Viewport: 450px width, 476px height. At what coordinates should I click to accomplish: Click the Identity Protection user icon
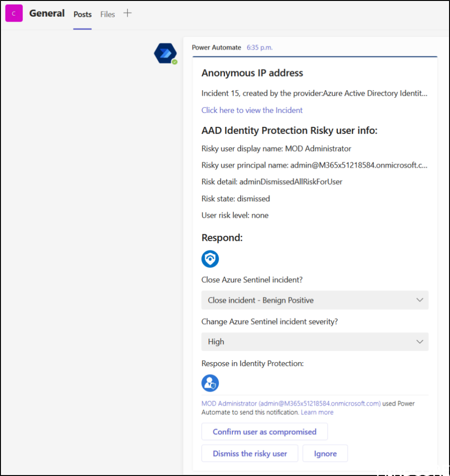[210, 383]
